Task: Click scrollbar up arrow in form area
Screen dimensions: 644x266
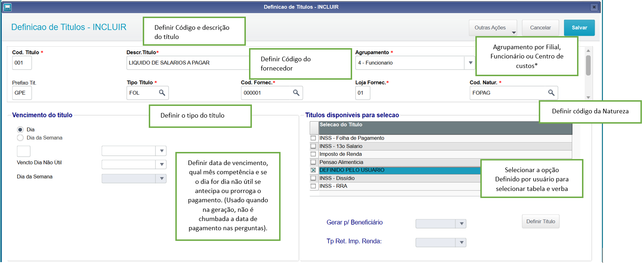Action: 588,51
